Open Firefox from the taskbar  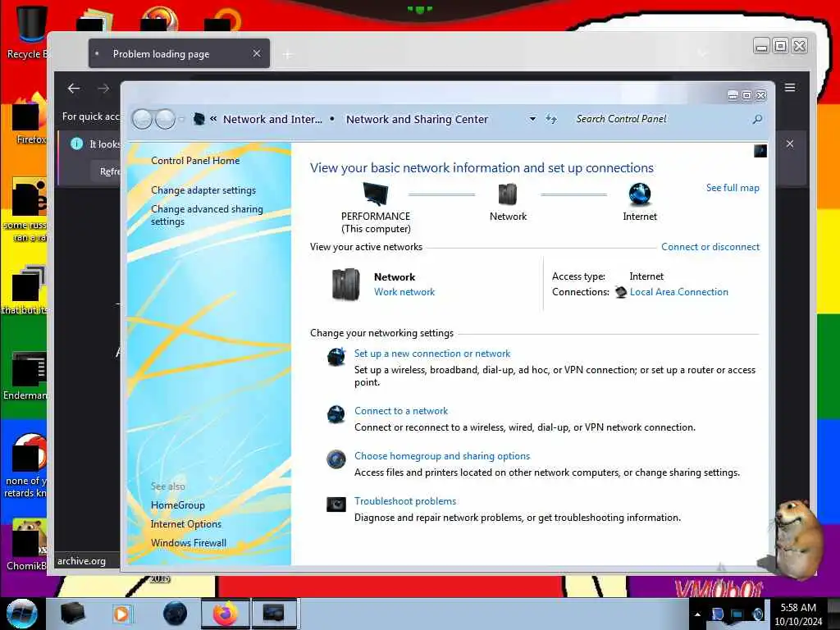[x=226, y=614]
